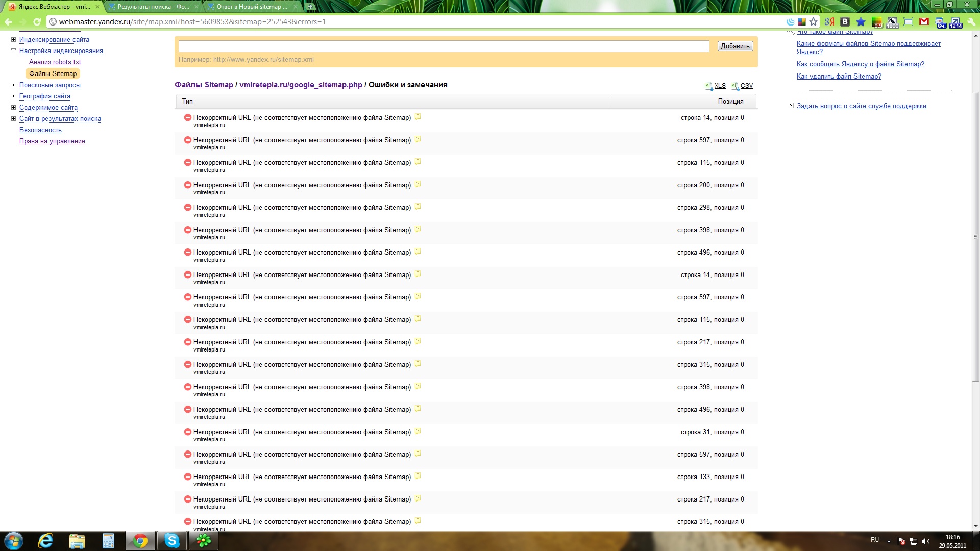Image resolution: width=980 pixels, height=551 pixels.
Task: Click the VKontakte B extension icon
Action: 845,21
